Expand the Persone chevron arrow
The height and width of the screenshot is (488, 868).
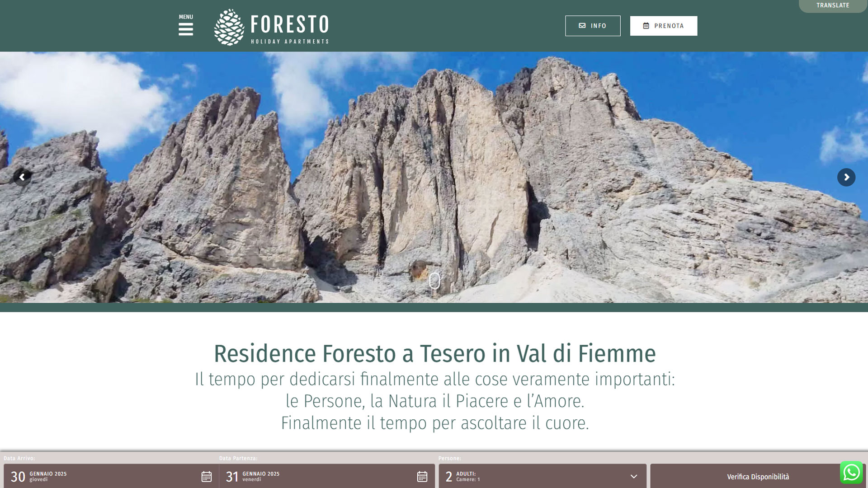click(633, 476)
